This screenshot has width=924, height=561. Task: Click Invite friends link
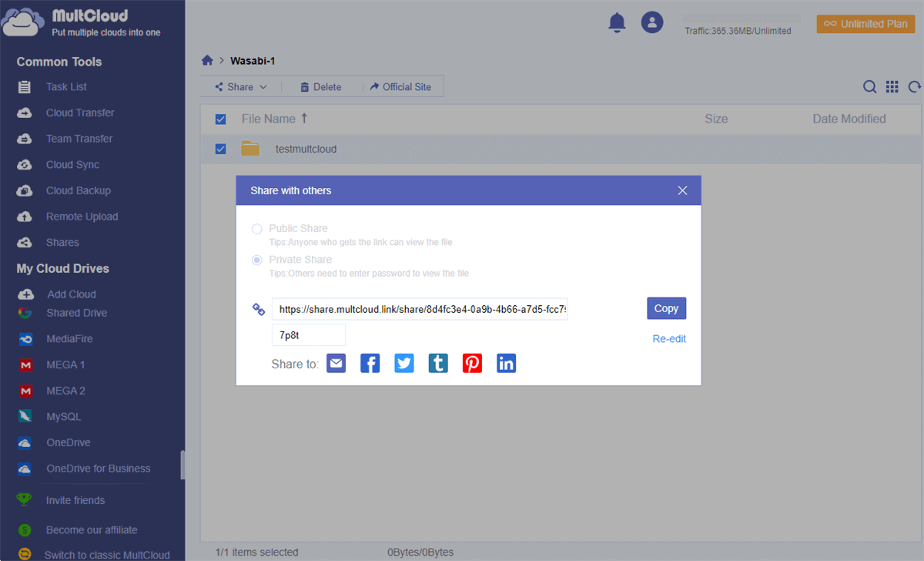(x=75, y=500)
